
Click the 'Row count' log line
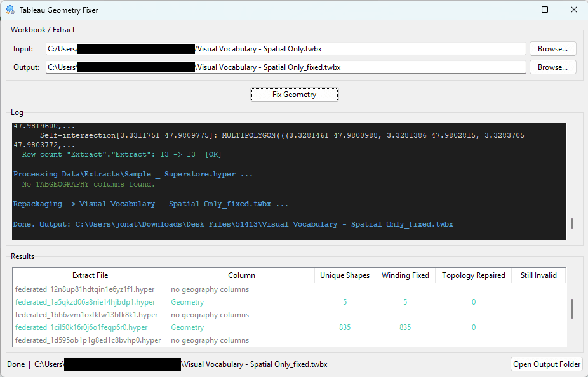coord(121,154)
